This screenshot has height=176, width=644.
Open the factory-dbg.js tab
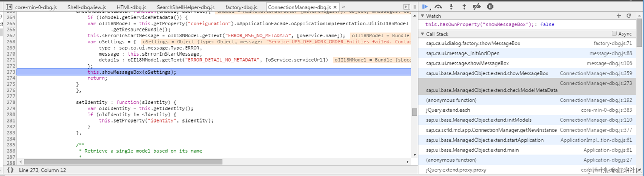click(x=242, y=7)
